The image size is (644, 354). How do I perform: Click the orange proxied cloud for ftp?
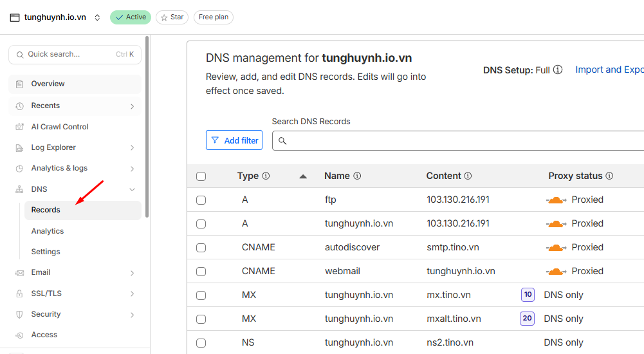pos(556,200)
